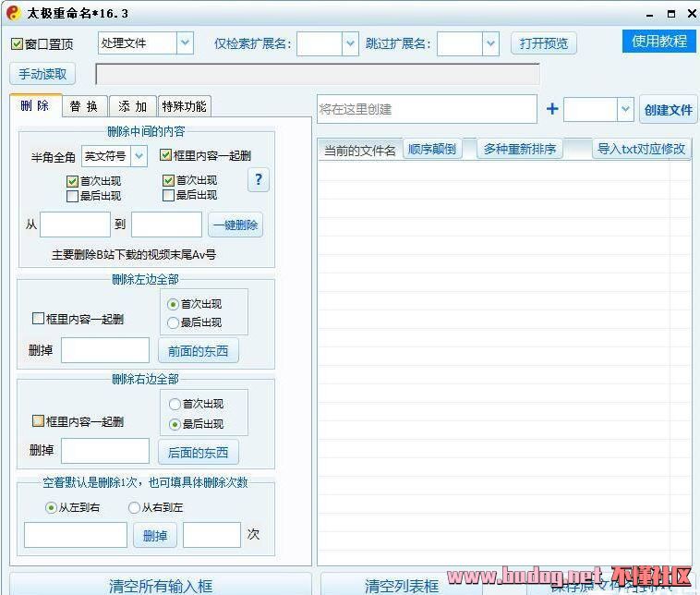Screen dimensions: 700x595
Task: Click the blue plus icon
Action: coord(552,109)
